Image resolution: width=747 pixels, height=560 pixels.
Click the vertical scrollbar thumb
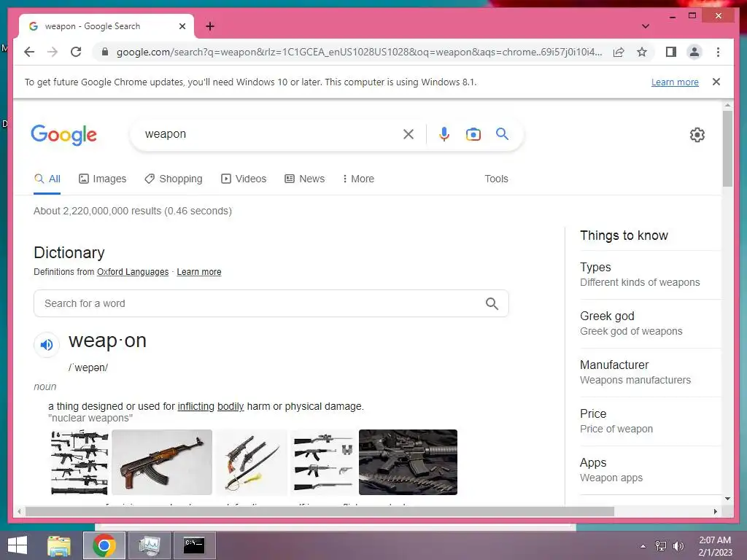coord(727,149)
